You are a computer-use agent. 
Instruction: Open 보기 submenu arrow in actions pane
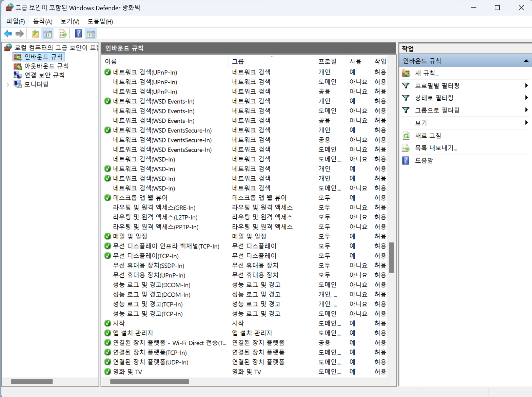526,122
